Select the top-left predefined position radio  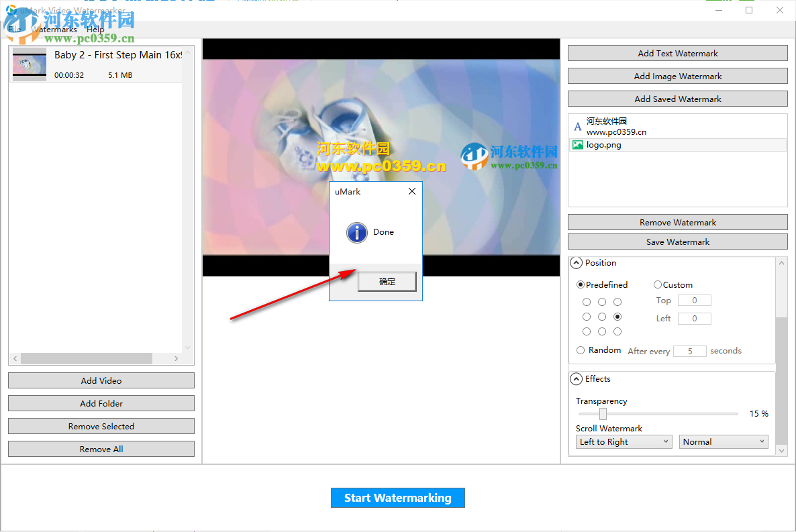[x=586, y=301]
